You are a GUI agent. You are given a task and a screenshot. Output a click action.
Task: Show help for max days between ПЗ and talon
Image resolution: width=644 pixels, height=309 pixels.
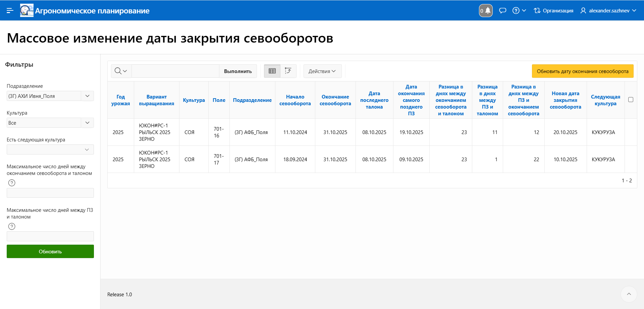[x=12, y=226]
